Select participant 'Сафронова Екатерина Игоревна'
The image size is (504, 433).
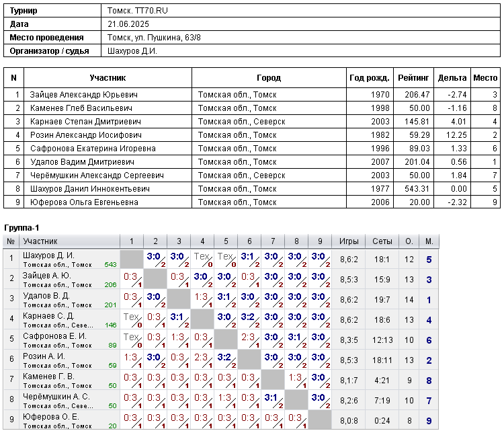point(93,149)
